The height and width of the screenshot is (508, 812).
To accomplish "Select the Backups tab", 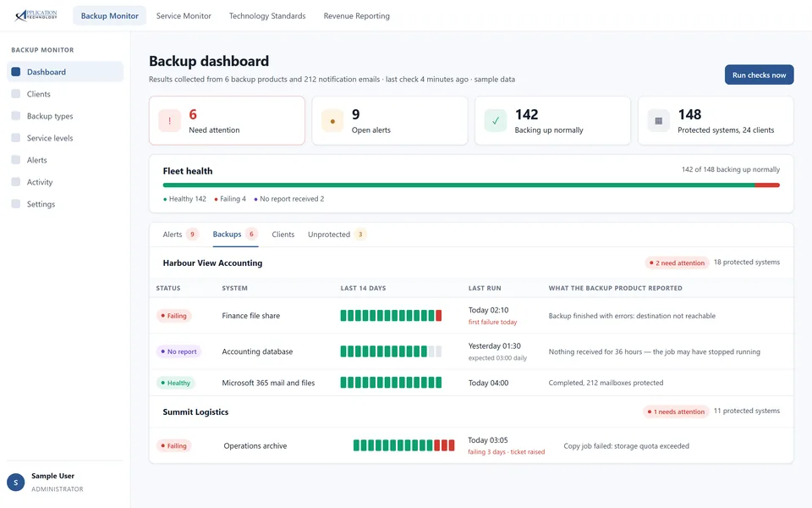I will [x=235, y=235].
